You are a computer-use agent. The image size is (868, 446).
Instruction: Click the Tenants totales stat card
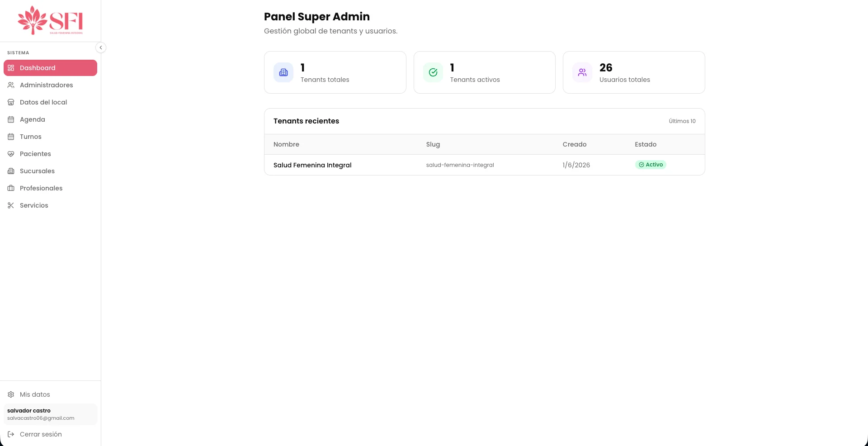335,72
